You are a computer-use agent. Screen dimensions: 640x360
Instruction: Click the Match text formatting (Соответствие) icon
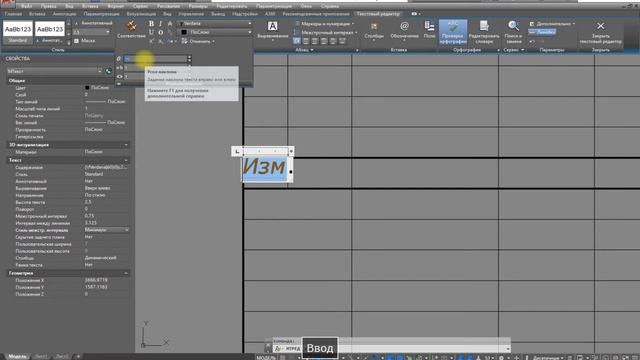coord(131,29)
